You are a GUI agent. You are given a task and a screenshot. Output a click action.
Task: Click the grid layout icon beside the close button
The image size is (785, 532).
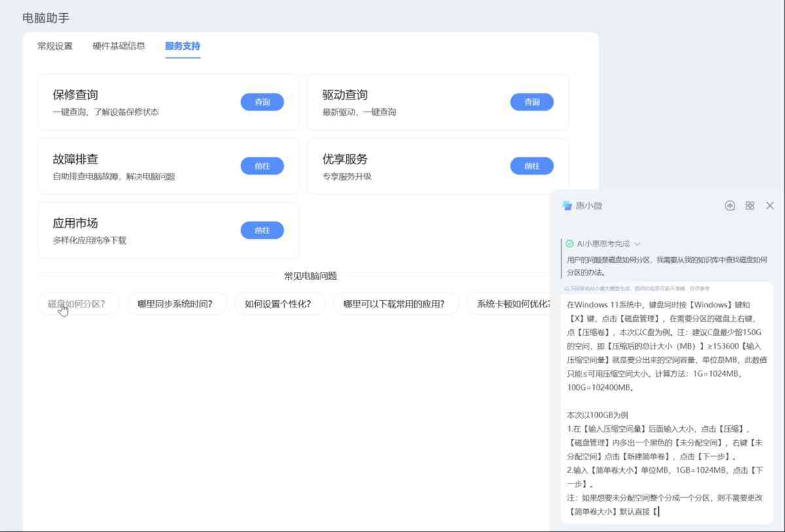tap(750, 205)
